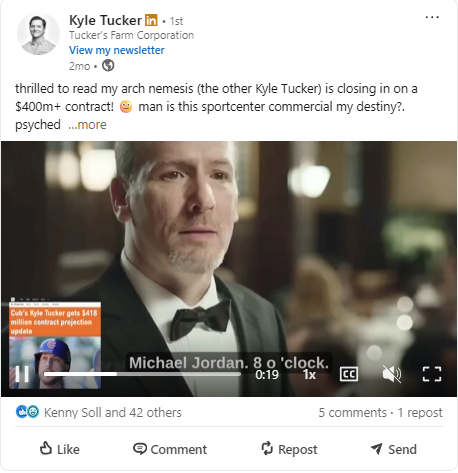This screenshot has width=458, height=473.
Task: Open the View my newsletter link
Action: [116, 50]
